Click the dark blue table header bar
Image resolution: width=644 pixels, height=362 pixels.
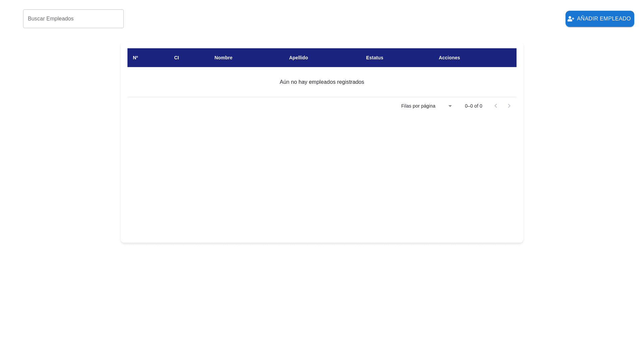[x=490, y=58]
